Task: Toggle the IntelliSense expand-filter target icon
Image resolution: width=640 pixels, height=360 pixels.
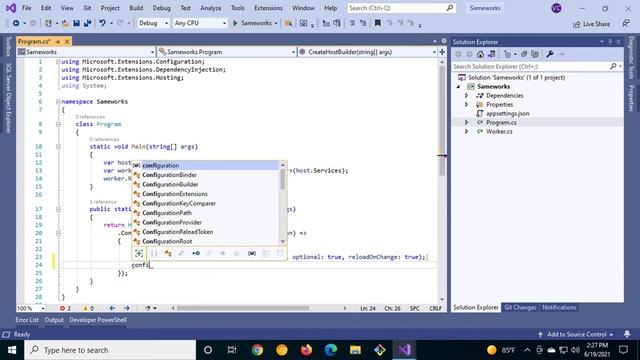Action: pyautogui.click(x=139, y=253)
